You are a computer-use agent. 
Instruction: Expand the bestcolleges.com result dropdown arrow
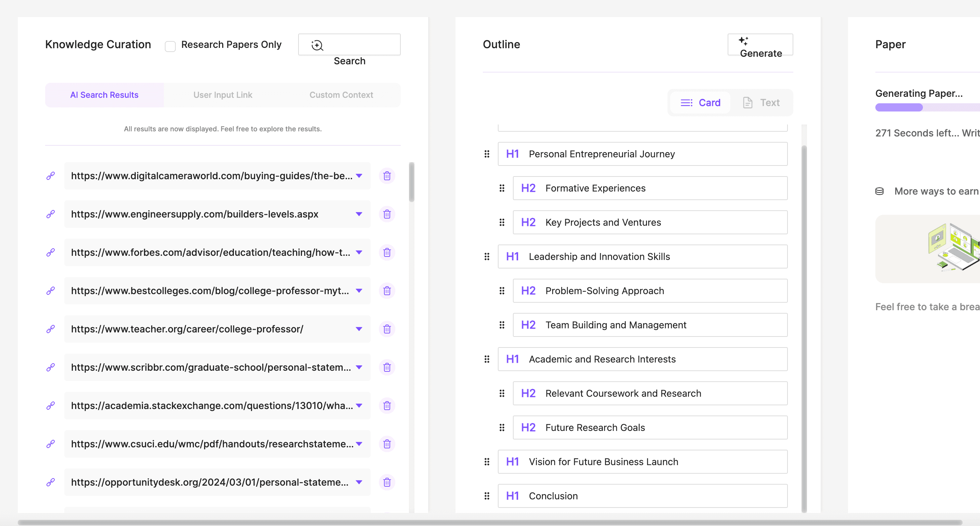click(x=359, y=291)
